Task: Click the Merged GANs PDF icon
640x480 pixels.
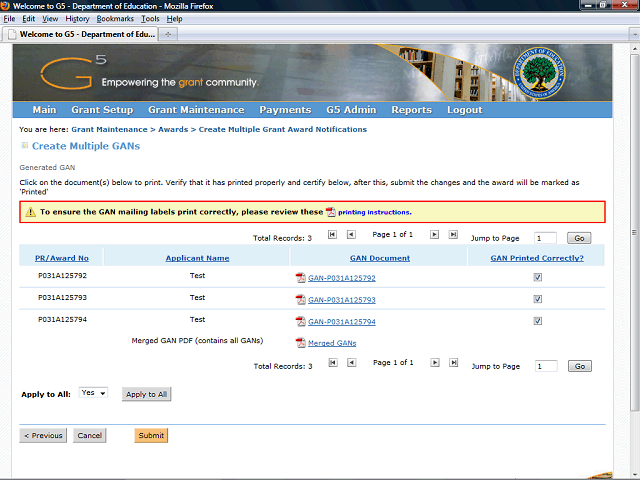Action: 300,343
